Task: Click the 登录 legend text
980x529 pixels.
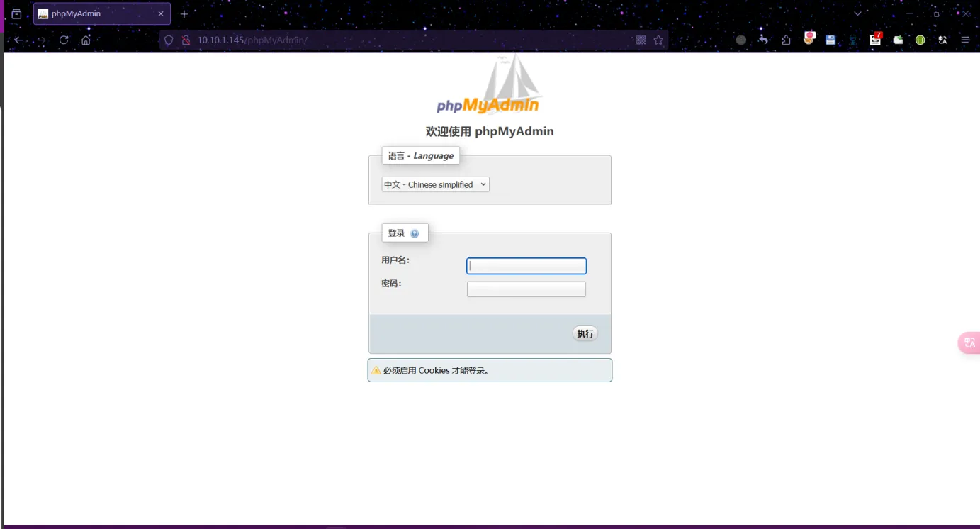Action: (396, 233)
